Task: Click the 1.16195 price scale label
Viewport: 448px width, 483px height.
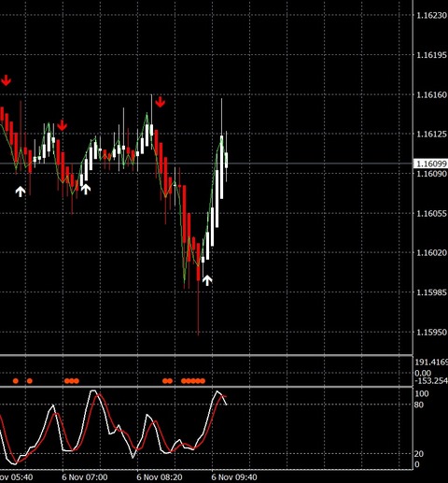Action: pos(431,55)
